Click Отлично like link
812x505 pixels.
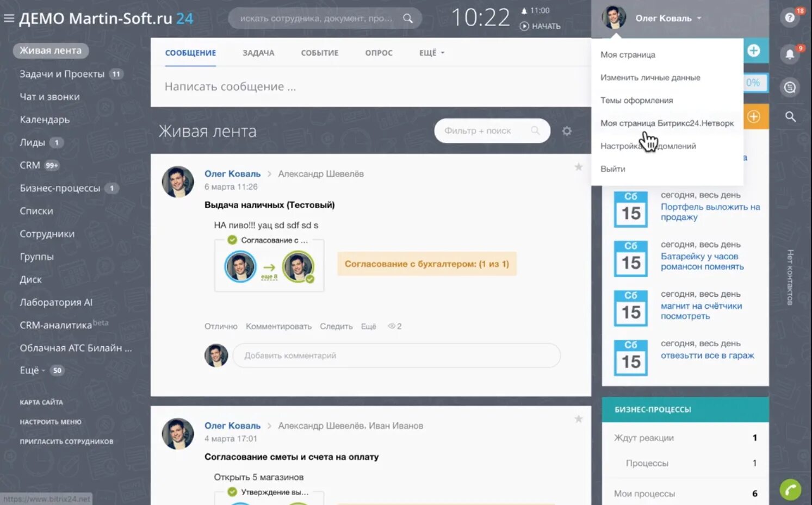pyautogui.click(x=221, y=326)
